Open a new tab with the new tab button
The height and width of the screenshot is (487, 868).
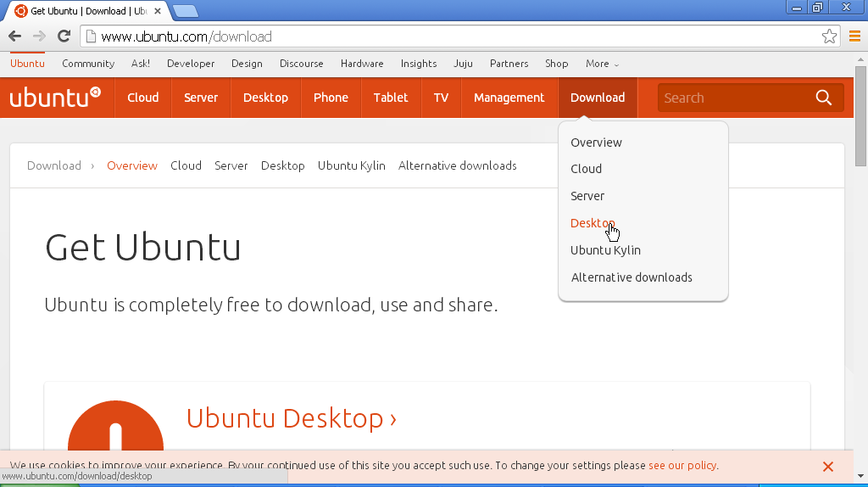(185, 10)
